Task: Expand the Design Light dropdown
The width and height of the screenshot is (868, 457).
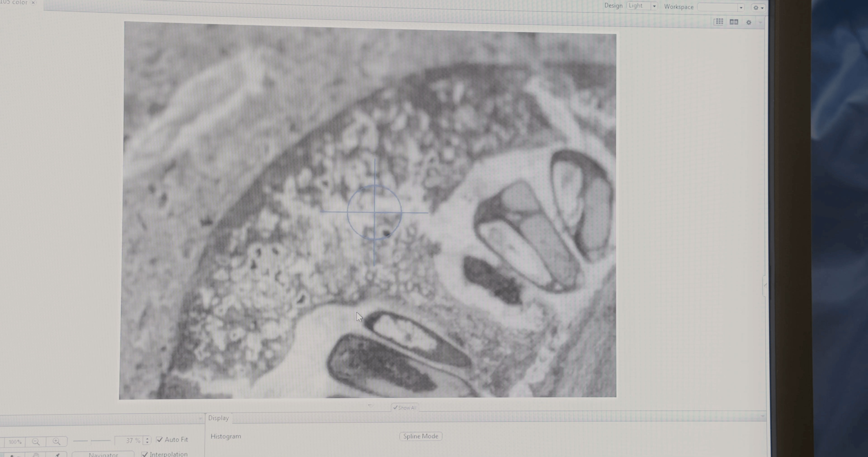Action: click(654, 6)
